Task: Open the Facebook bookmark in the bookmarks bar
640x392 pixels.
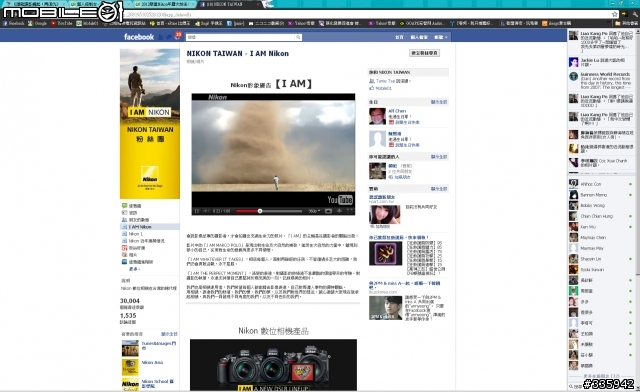Action: coord(14,23)
